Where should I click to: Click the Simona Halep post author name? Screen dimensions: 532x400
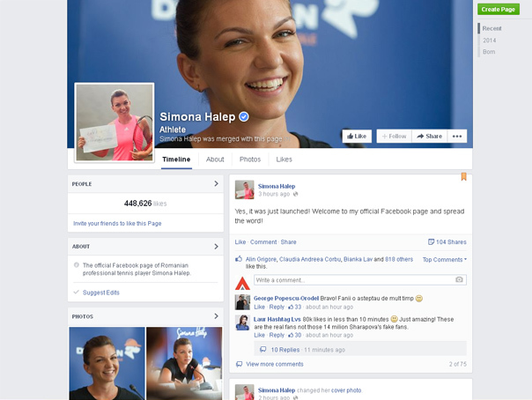click(x=277, y=186)
